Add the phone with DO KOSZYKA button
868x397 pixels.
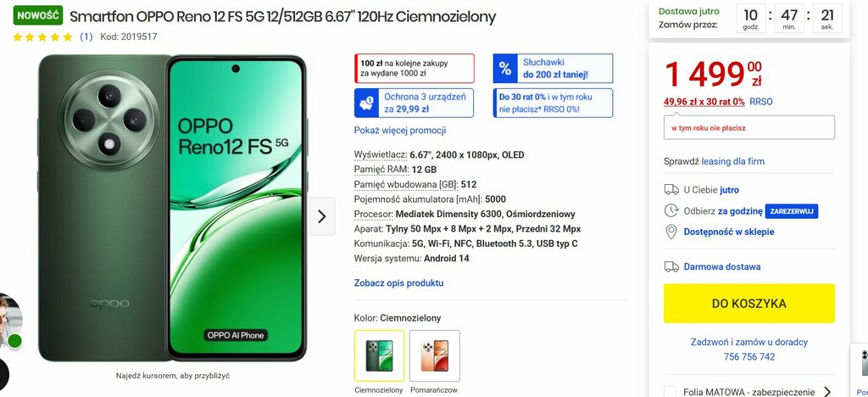pyautogui.click(x=749, y=304)
